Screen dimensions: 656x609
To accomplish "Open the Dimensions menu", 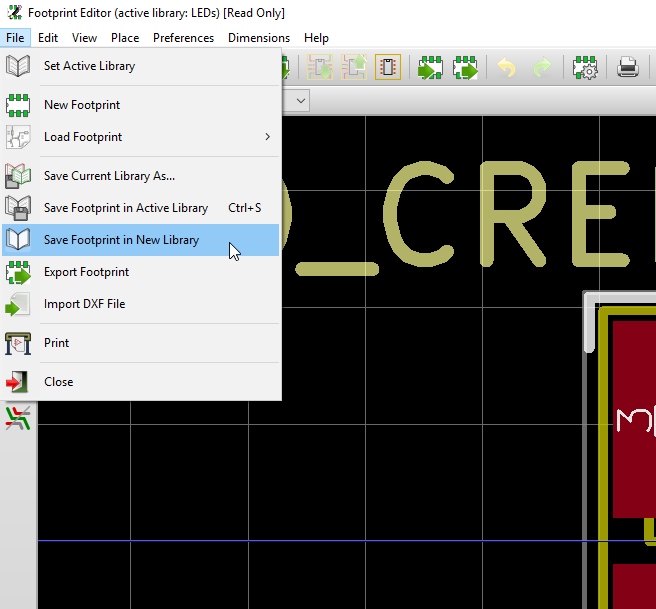I will coord(259,38).
